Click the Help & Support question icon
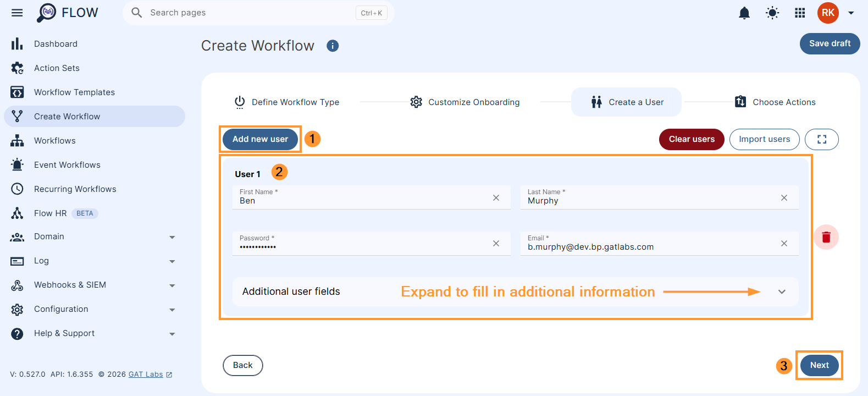Viewport: 868px width, 396px height. [x=17, y=334]
